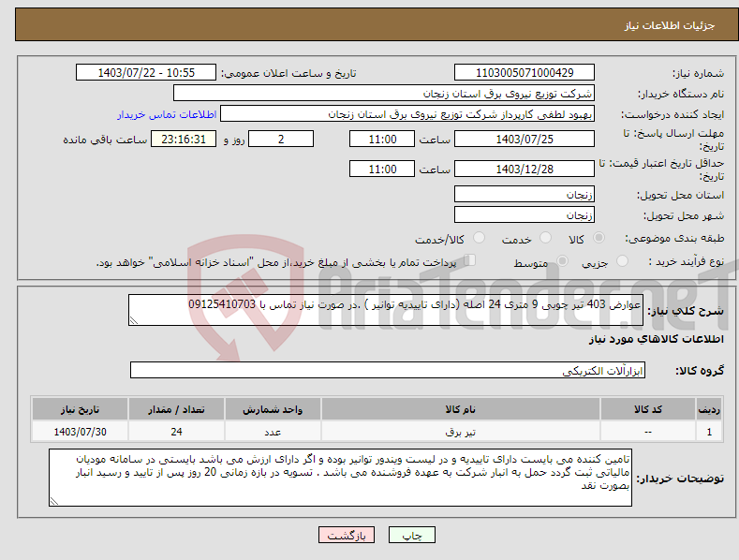Click the delivery province field زنجان
The width and height of the screenshot is (739, 560).
[x=525, y=194]
